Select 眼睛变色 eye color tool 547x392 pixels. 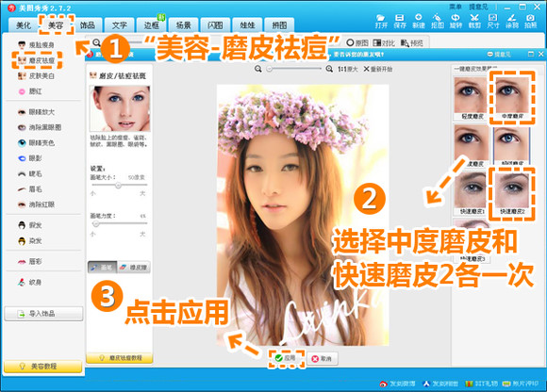pyautogui.click(x=36, y=143)
